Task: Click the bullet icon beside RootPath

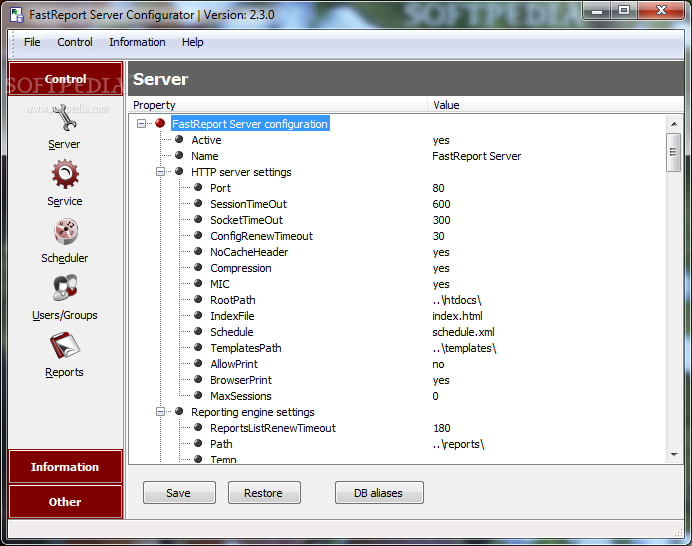Action: tap(198, 300)
